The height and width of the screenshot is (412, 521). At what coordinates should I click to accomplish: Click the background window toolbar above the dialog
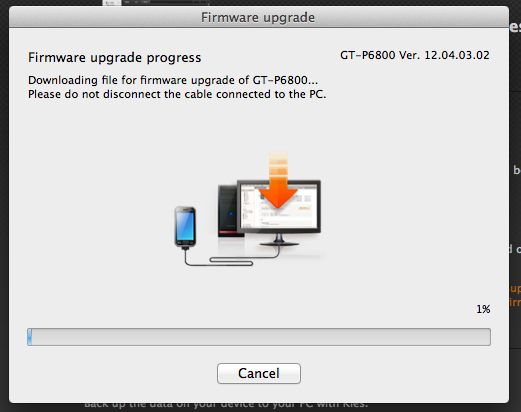(156, 3)
